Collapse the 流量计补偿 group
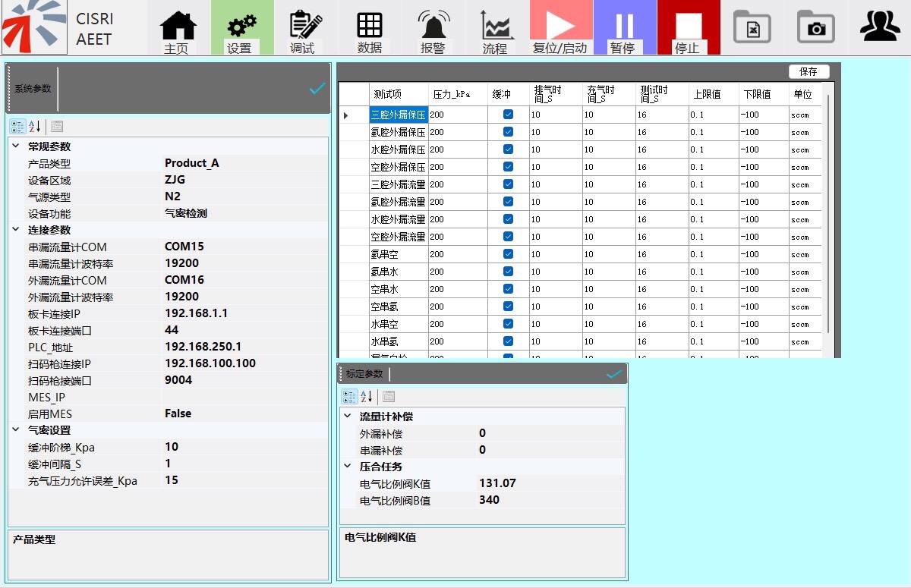Viewport: 911px width, 588px height. (348, 417)
